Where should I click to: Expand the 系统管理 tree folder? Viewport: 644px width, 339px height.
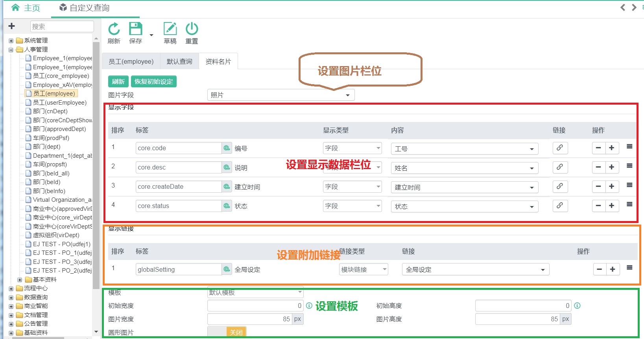click(x=11, y=41)
